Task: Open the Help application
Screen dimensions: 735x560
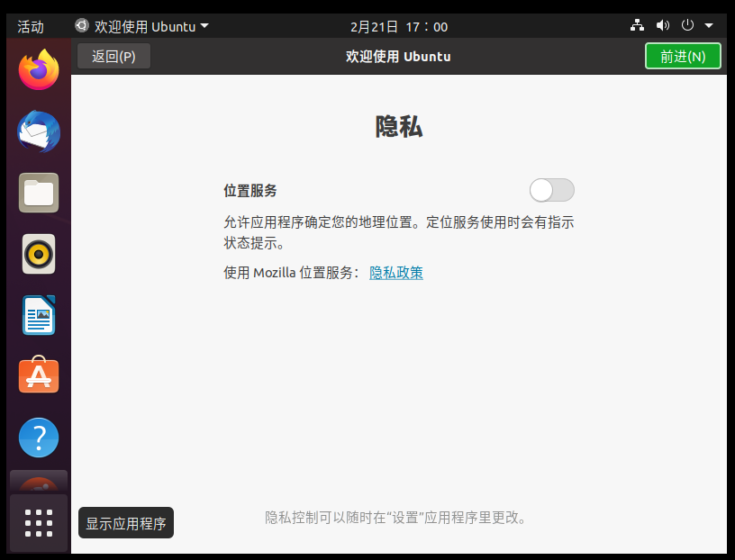Action: point(38,437)
